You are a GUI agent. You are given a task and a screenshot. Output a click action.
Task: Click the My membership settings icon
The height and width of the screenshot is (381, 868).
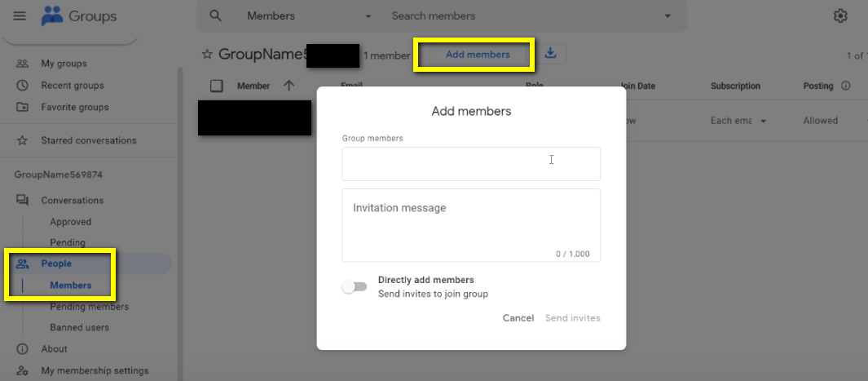point(22,370)
